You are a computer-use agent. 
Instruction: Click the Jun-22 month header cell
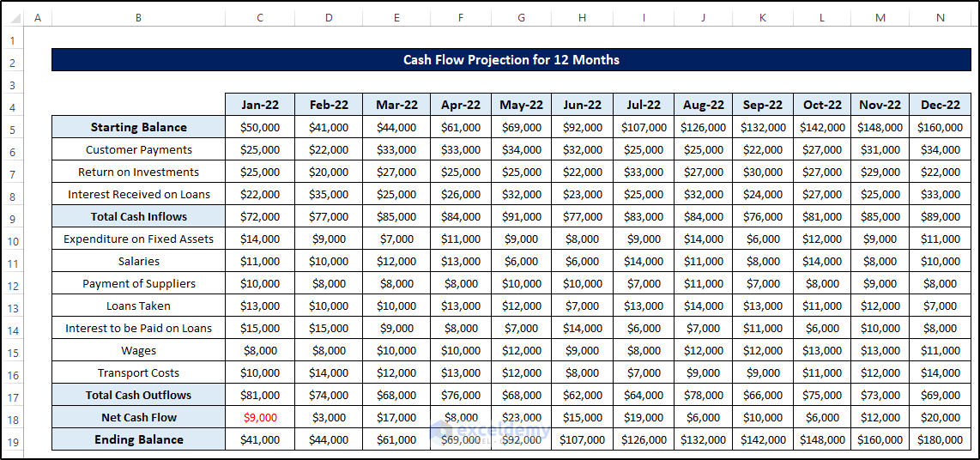tap(582, 105)
